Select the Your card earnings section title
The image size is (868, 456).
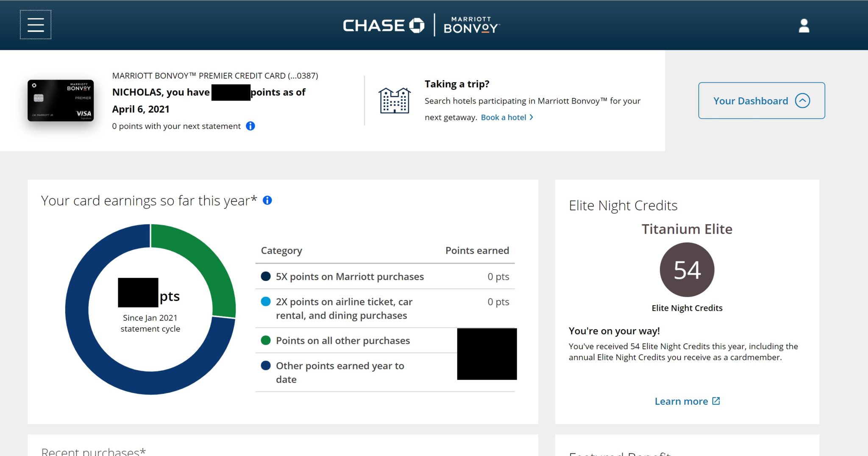click(149, 200)
